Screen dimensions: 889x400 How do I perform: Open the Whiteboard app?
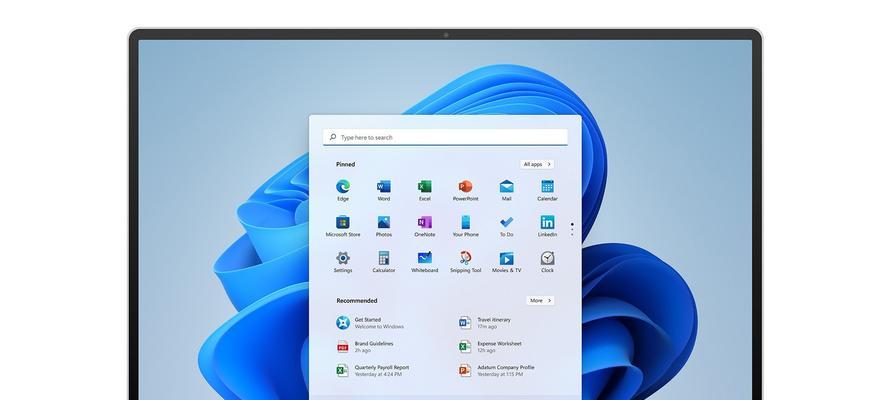pyautogui.click(x=425, y=262)
